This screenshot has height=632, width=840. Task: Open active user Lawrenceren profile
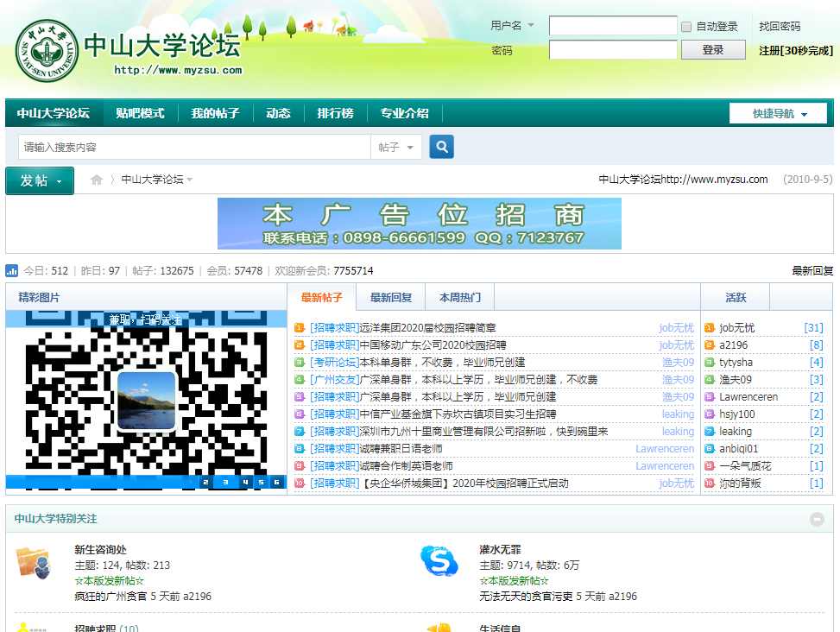[748, 397]
